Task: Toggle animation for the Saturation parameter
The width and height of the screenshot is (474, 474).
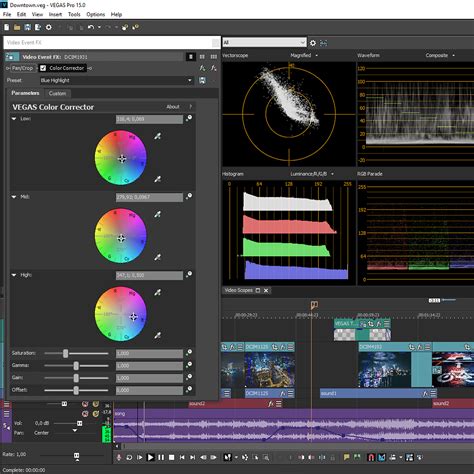Action: 189,352
